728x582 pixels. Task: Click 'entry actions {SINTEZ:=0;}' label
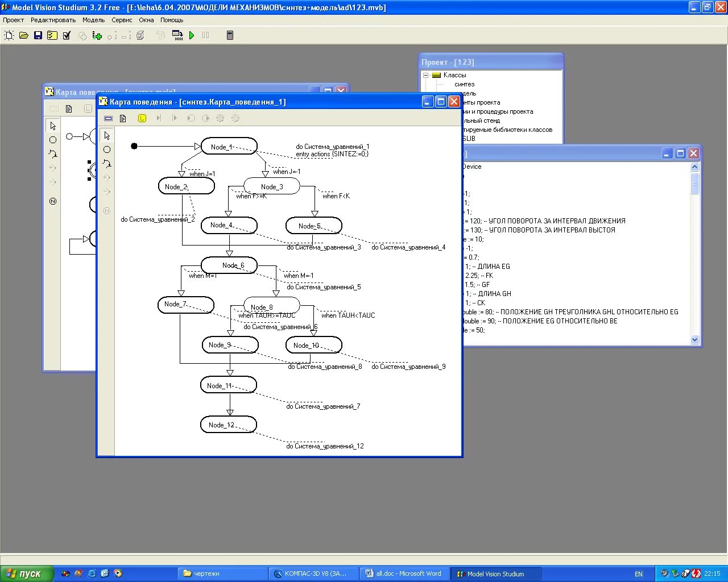[x=332, y=154]
